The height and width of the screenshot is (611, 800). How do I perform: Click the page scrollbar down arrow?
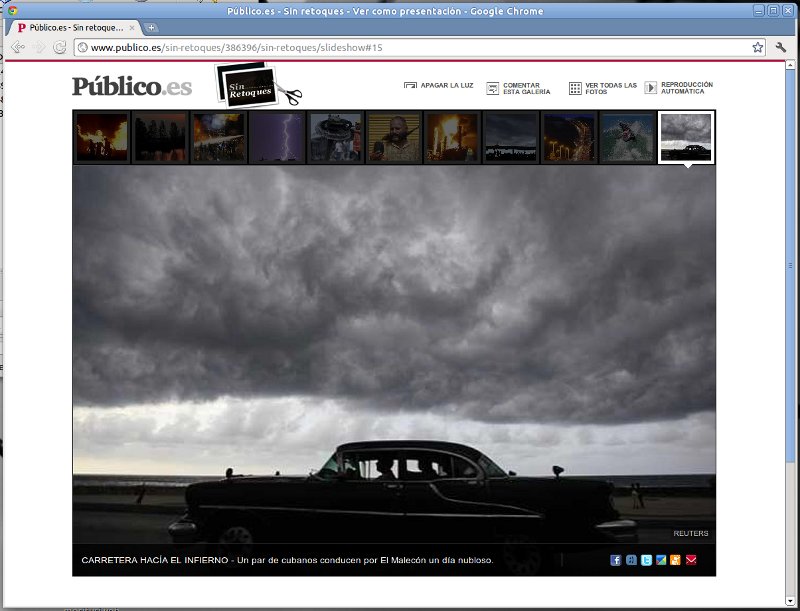790,601
